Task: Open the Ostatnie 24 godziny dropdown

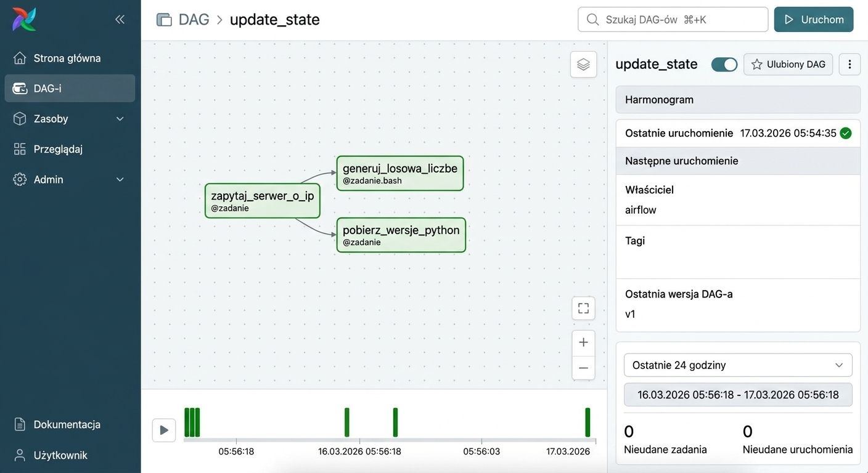Action: click(x=738, y=365)
